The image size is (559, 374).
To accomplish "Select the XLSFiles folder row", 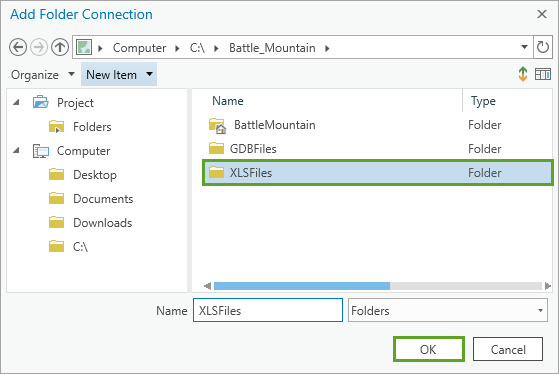I will (x=378, y=173).
